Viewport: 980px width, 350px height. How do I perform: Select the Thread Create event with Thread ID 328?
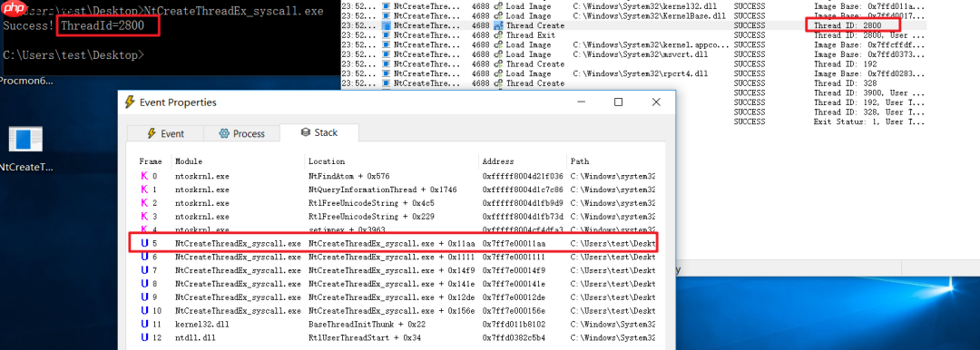click(633, 83)
